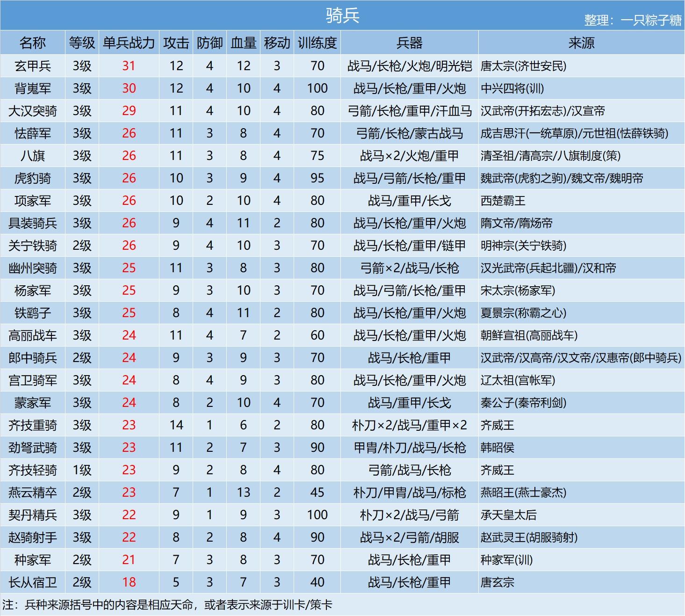Click the 来源 column header
685x616 pixels.
[x=580, y=42]
